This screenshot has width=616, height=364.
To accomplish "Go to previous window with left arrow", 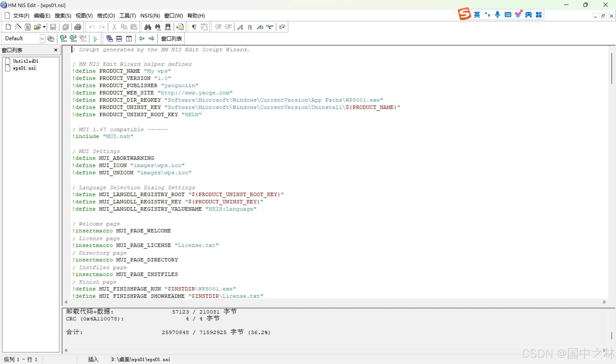I will tap(141, 38).
